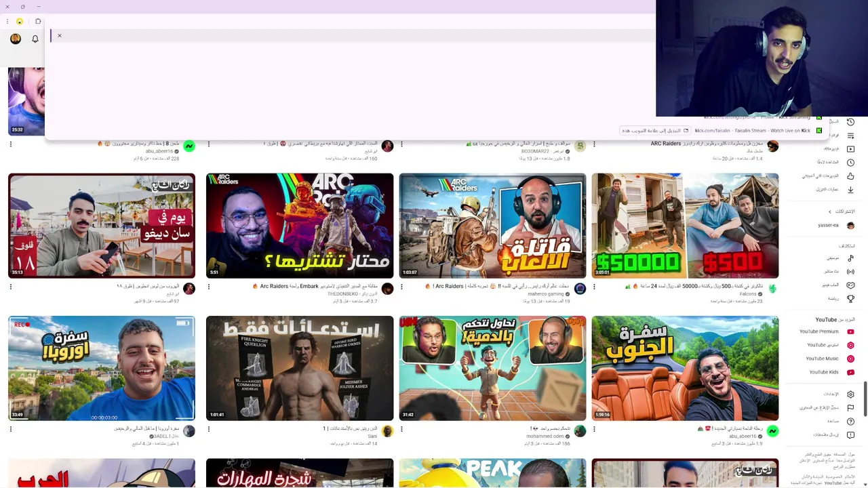The image size is (868, 488).
Task: Open the $50000 vs $500 thumbnail
Action: pyautogui.click(x=685, y=226)
